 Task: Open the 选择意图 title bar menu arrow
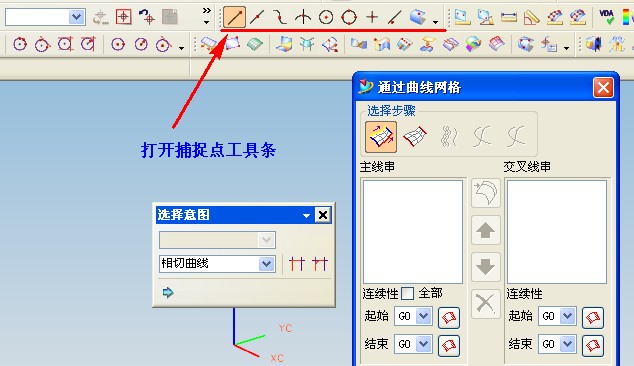306,216
